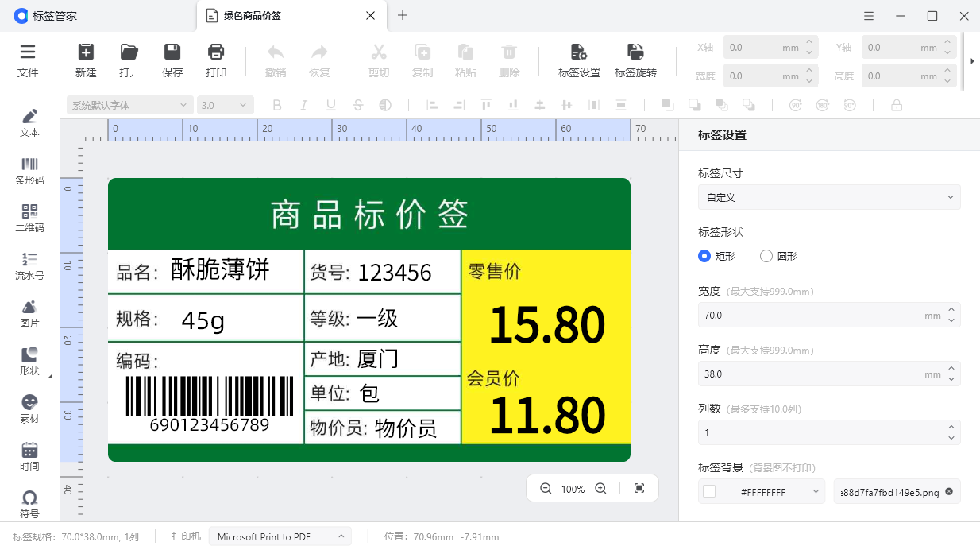980x550 pixels.
Task: Insert an image with the 图片 tool
Action: pos(29,312)
